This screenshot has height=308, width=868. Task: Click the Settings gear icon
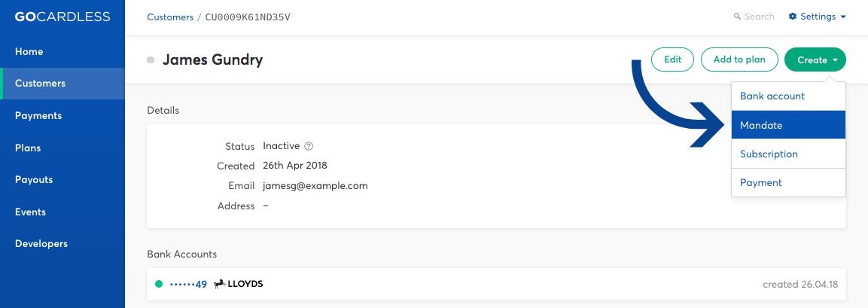[x=793, y=17]
